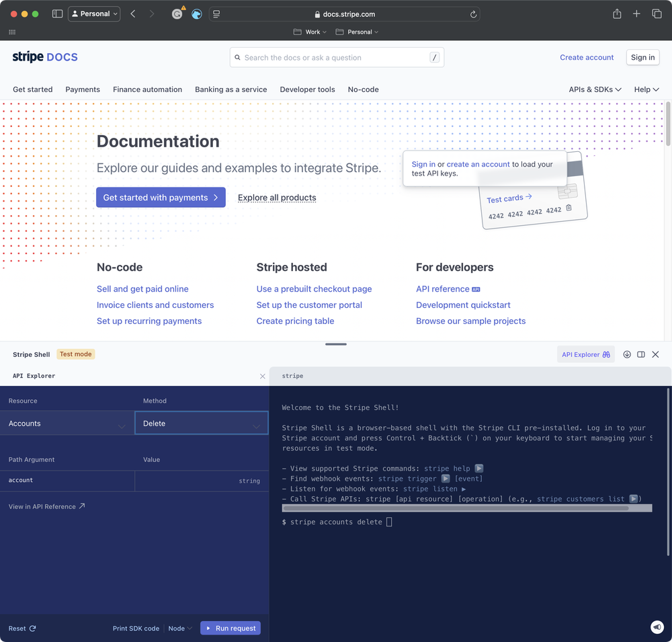The image size is (672, 642).
Task: Expand the Personal bookmarks folder
Action: [x=357, y=32]
